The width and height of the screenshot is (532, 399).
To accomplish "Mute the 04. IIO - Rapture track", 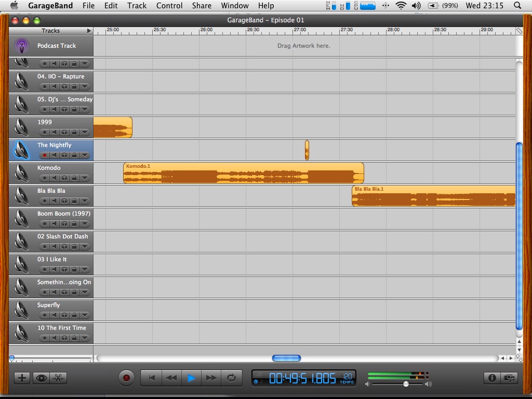I will [x=54, y=87].
